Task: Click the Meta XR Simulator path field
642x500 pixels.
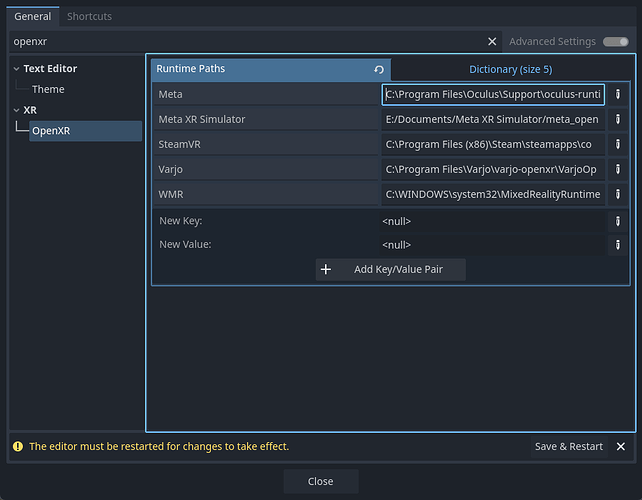Action: tap(493, 119)
